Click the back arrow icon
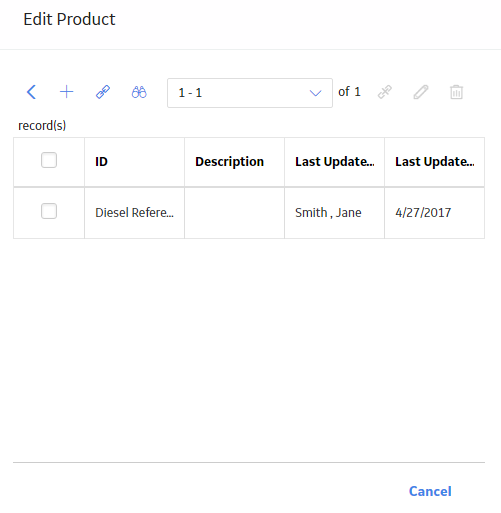 (x=31, y=92)
